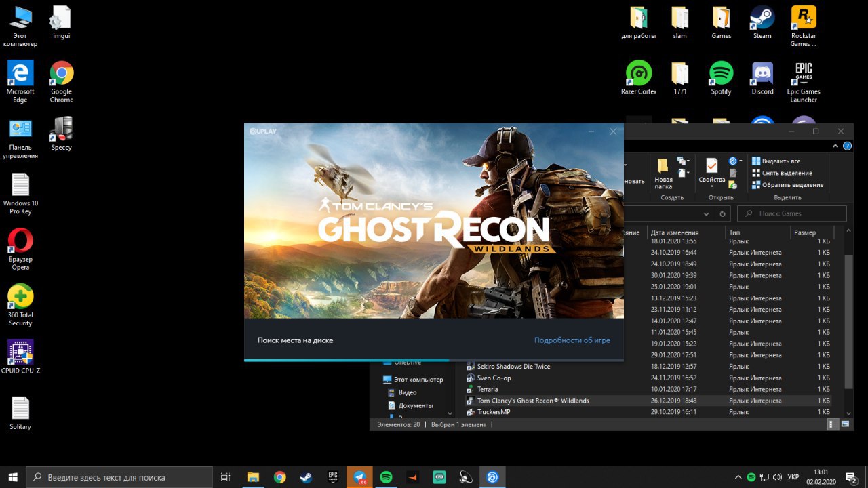Expand 'Свойства' dropdown arrow
Screen dimensions: 868x488
point(711,186)
